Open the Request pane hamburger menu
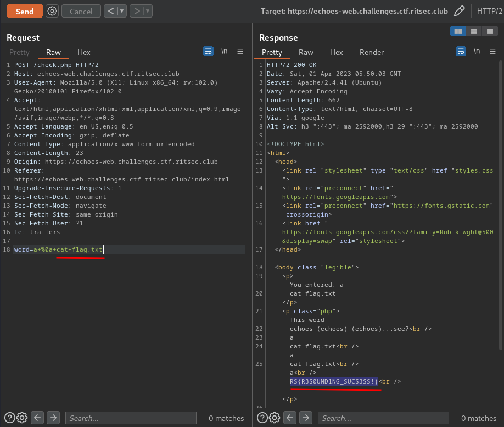The width and height of the screenshot is (504, 427). (240, 51)
